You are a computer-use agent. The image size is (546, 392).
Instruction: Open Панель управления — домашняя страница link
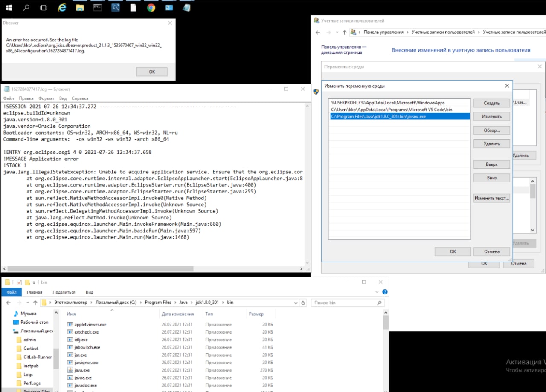point(344,49)
